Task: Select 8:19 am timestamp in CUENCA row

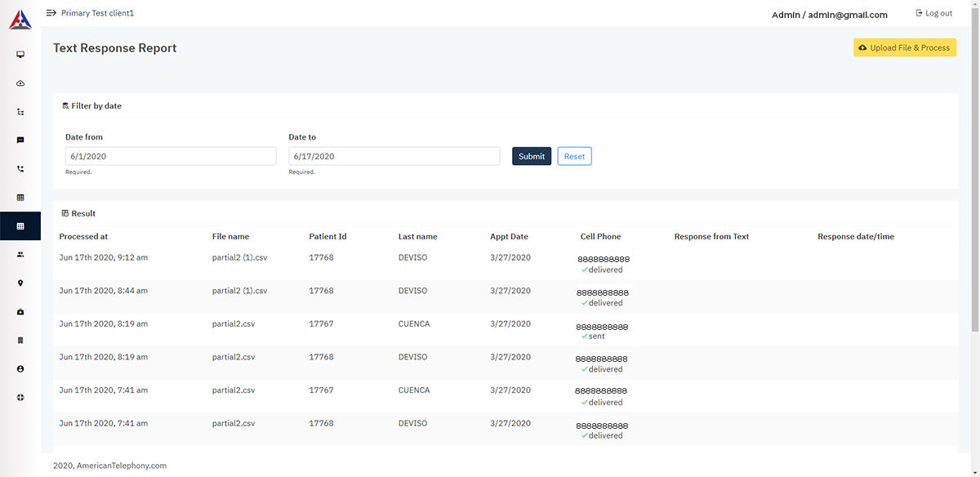Action: click(103, 324)
